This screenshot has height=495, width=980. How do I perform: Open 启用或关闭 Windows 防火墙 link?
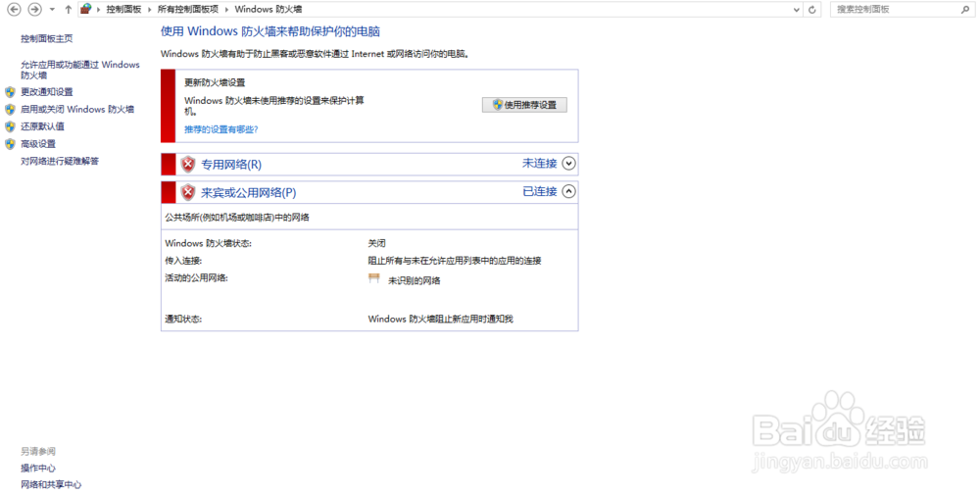77,109
